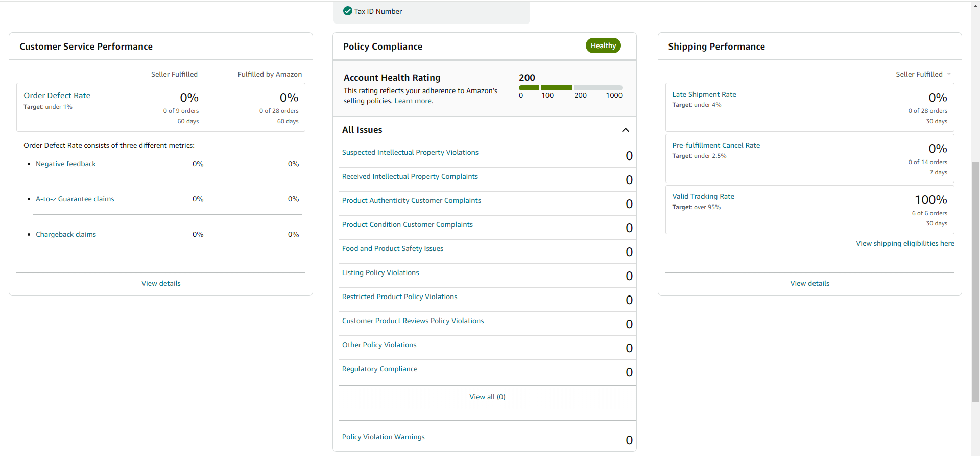The height and width of the screenshot is (456, 980).
Task: View details of Customer Service Performance
Action: (161, 283)
